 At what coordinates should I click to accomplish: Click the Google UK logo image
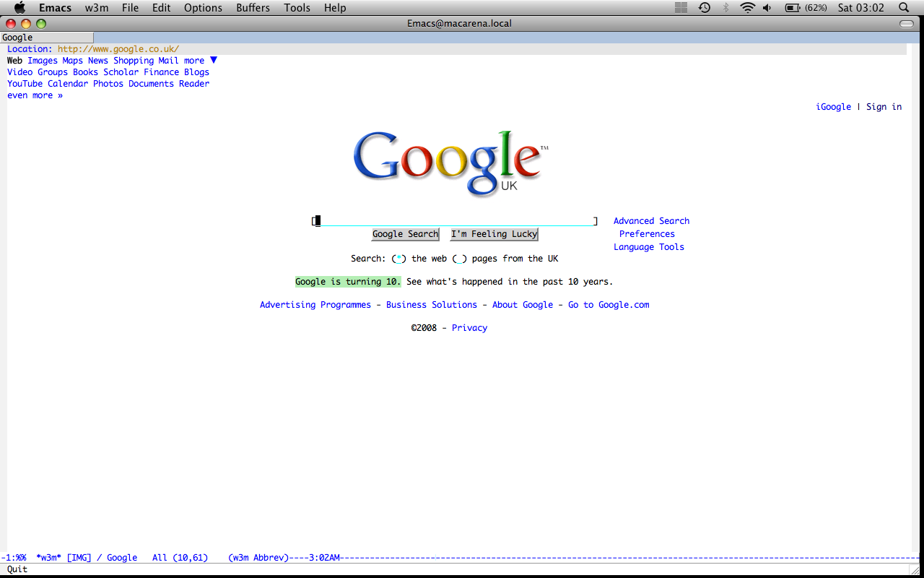[451, 163]
